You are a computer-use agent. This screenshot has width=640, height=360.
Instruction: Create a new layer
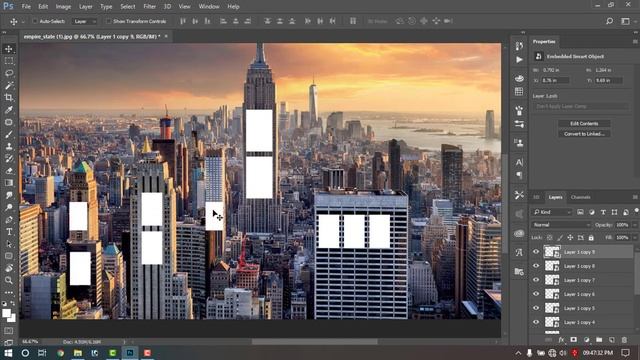coord(611,340)
